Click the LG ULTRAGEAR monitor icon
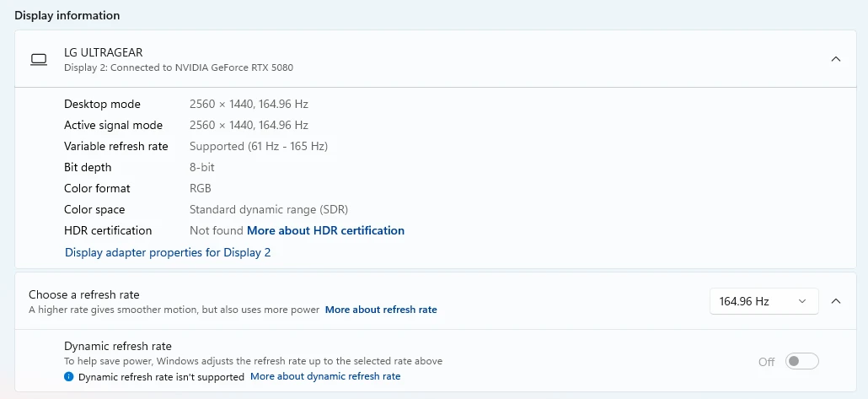 pos(39,59)
